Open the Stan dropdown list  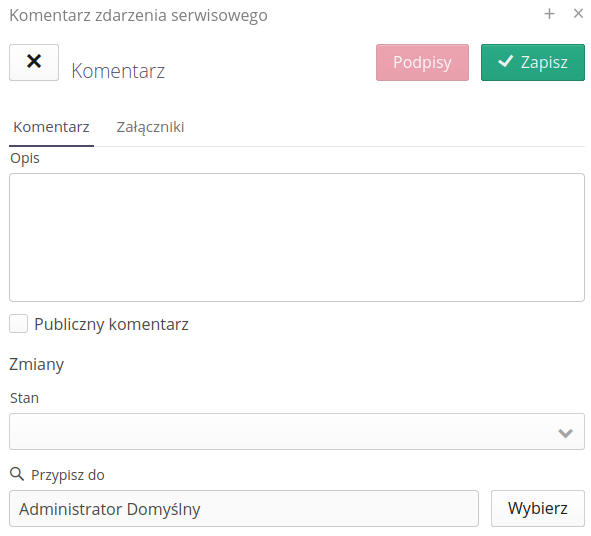[x=297, y=432]
